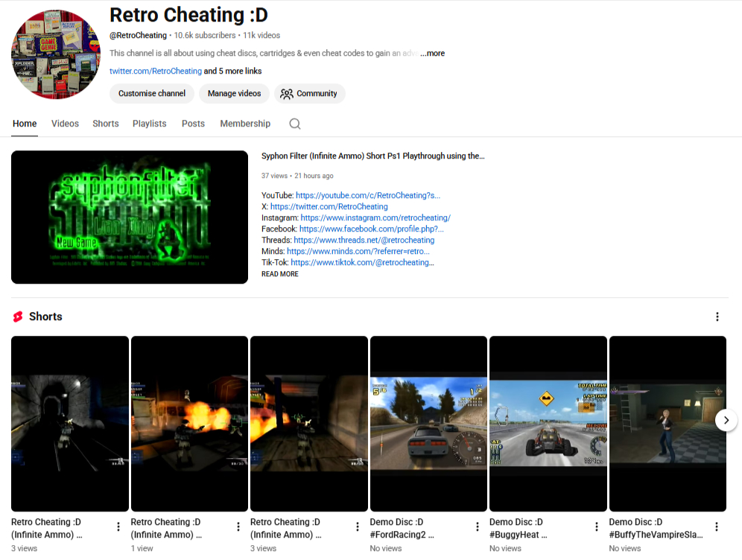
Task: Click the 'Demo Disc :D #BuffyTheVampireSla...' title
Action: [656, 528]
